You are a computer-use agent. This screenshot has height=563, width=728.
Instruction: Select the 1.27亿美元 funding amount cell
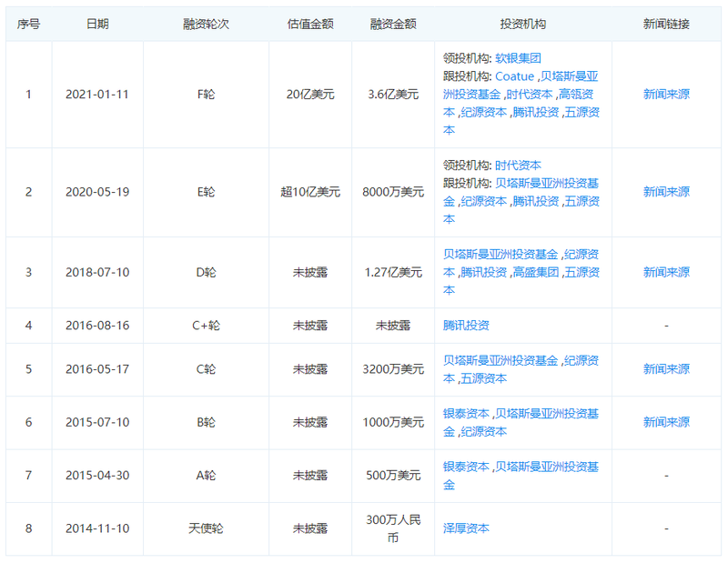point(393,273)
